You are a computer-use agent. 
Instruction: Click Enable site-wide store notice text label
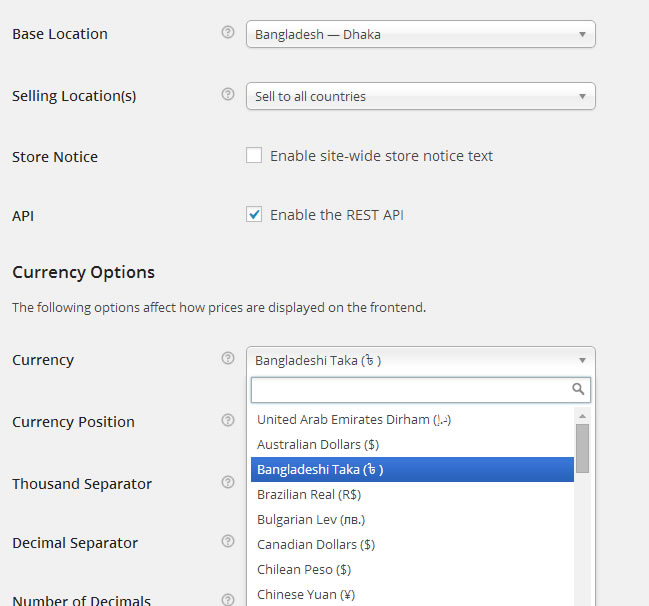coord(381,156)
